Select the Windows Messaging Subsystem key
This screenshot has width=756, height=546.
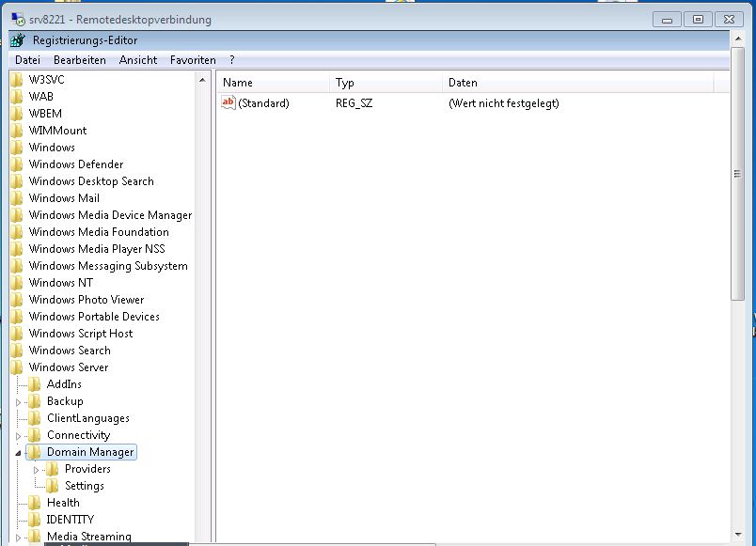tap(108, 266)
